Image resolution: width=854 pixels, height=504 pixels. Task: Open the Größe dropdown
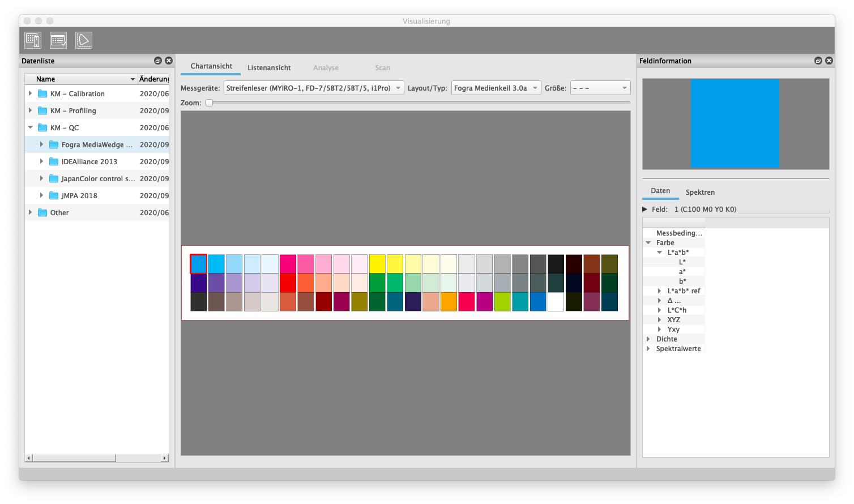600,88
